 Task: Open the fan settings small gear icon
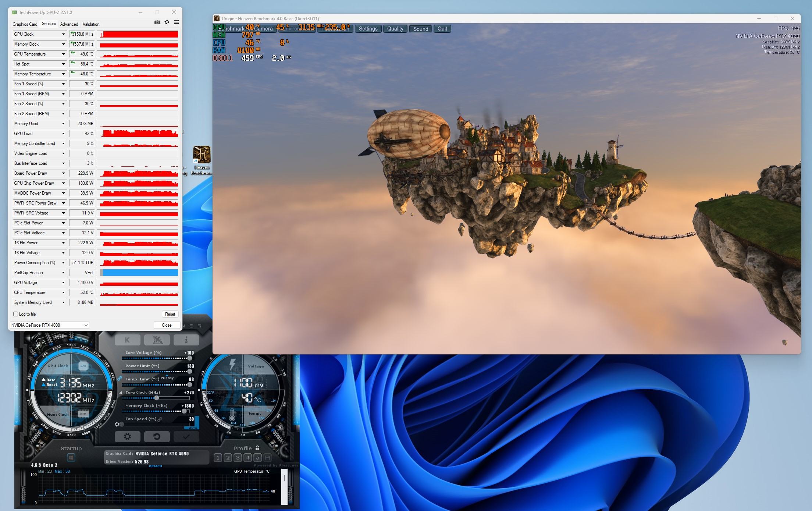point(117,425)
